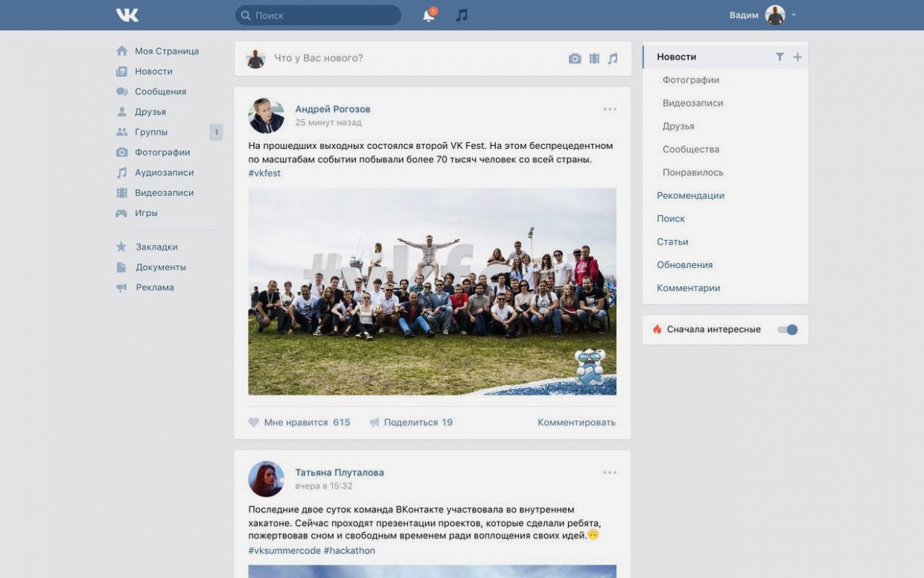Select Рекомендации in the right panel

[690, 195]
